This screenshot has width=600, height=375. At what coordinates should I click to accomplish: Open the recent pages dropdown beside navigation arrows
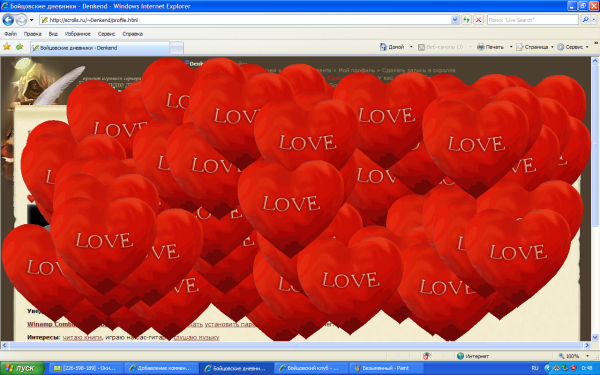click(x=32, y=20)
